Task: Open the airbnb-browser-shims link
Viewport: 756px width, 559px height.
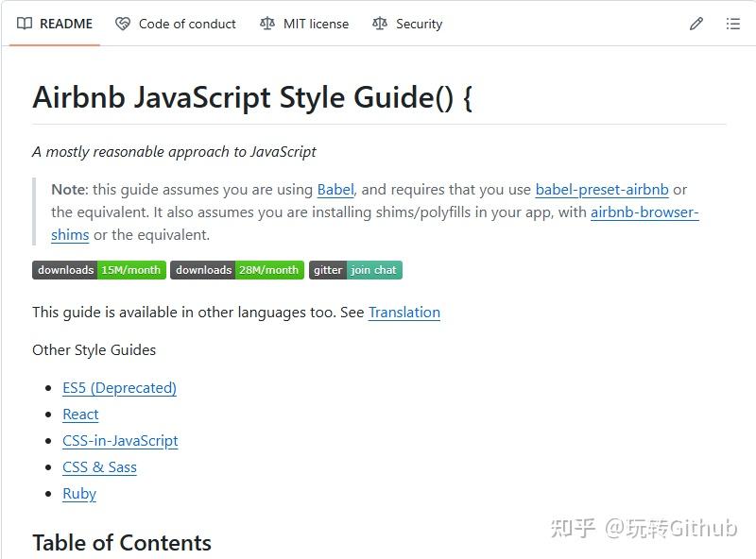Action: 644,212
